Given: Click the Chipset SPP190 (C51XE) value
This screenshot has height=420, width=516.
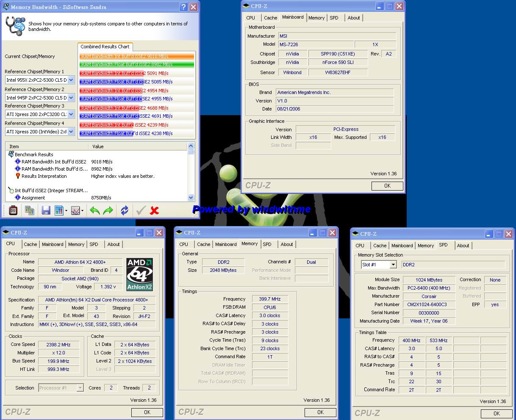Looking at the screenshot, I should click(338, 54).
